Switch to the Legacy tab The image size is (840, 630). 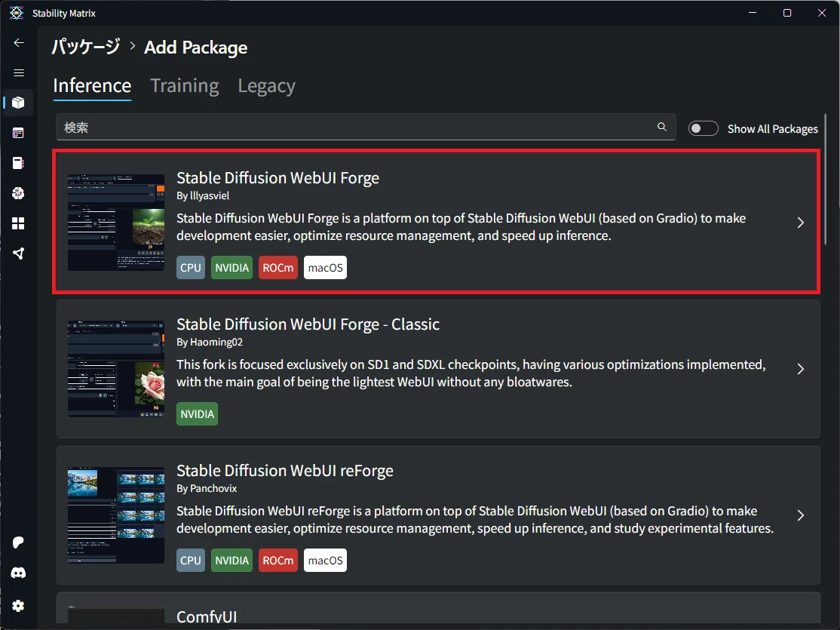266,86
